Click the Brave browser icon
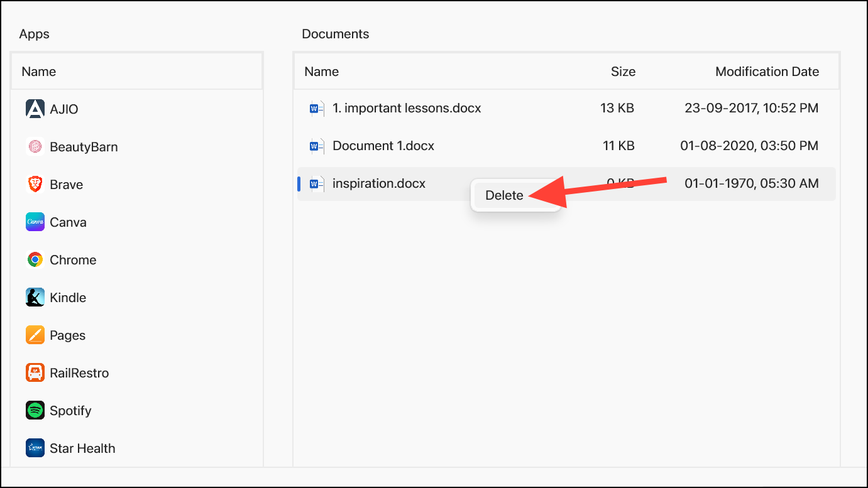Image resolution: width=868 pixels, height=488 pixels. (x=35, y=184)
